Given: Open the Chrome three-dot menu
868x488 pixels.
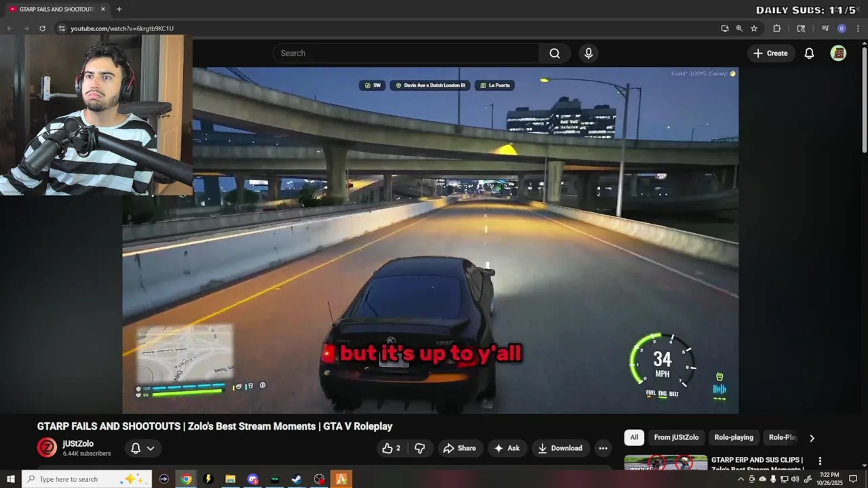Looking at the screenshot, I should click(x=858, y=28).
